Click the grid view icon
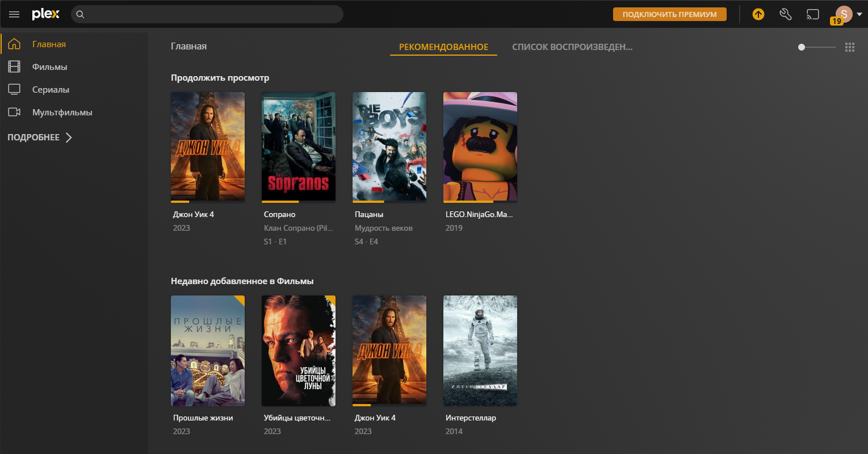868x454 pixels. click(850, 47)
